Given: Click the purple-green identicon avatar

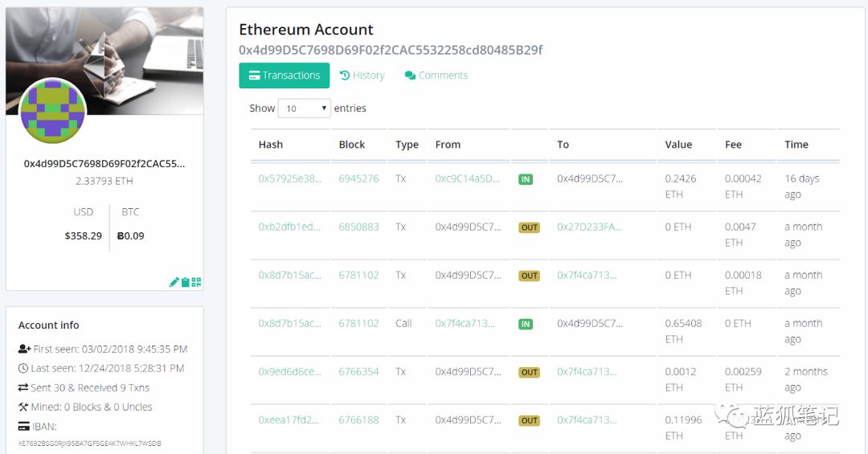Looking at the screenshot, I should [x=52, y=111].
